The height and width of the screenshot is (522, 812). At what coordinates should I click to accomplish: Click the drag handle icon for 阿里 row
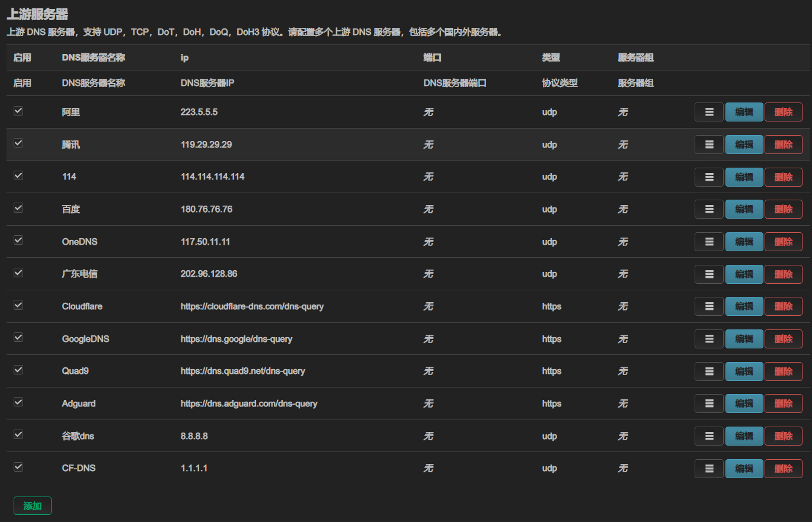tap(709, 112)
